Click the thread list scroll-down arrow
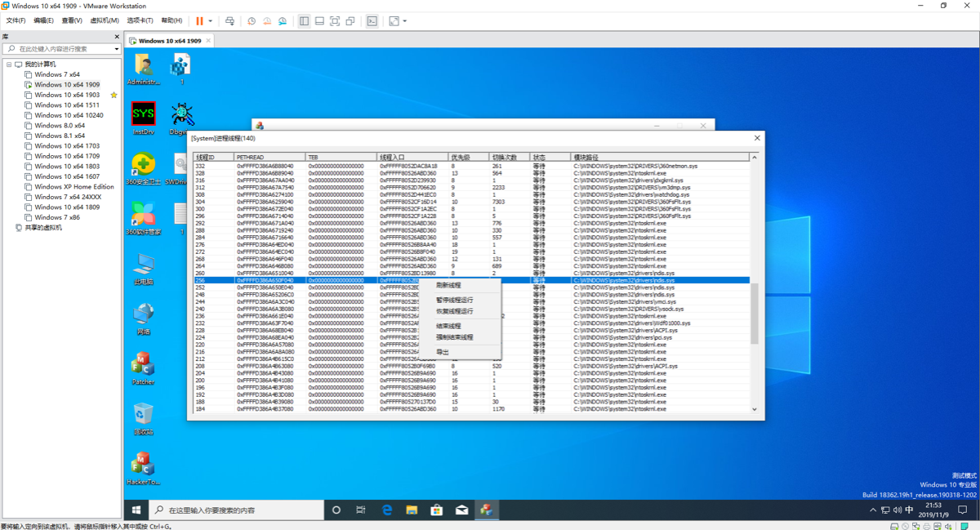This screenshot has width=980, height=530. (x=754, y=409)
